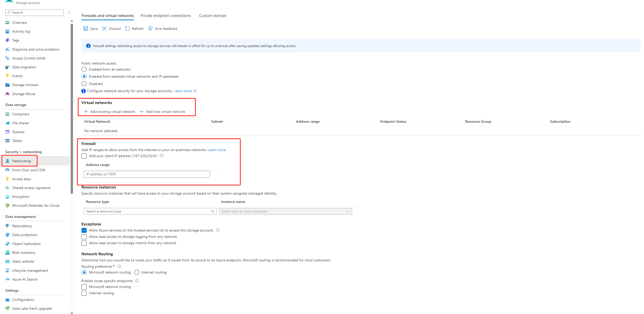Click the IP address or CIDR field
Screen dimensions: 644x314
[x=146, y=174]
